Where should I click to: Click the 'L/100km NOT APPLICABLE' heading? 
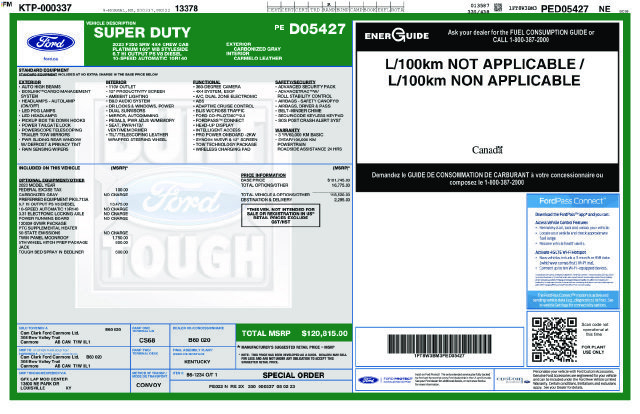coord(484,72)
